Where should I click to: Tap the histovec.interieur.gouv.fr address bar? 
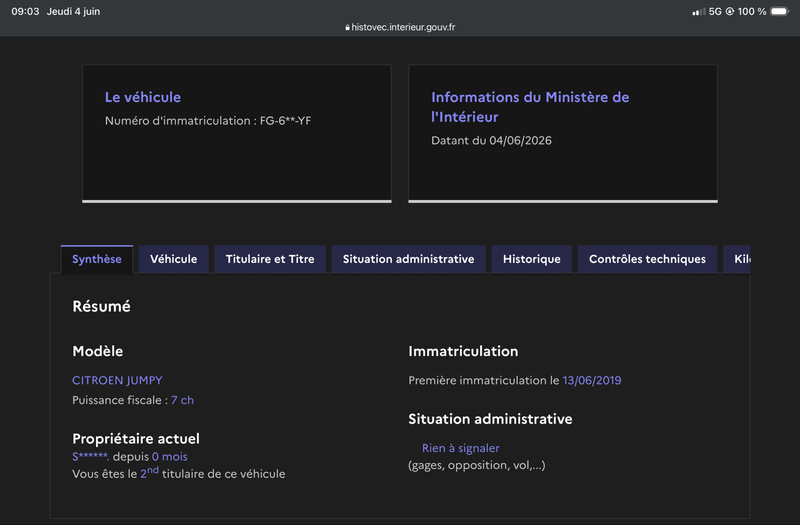400,27
